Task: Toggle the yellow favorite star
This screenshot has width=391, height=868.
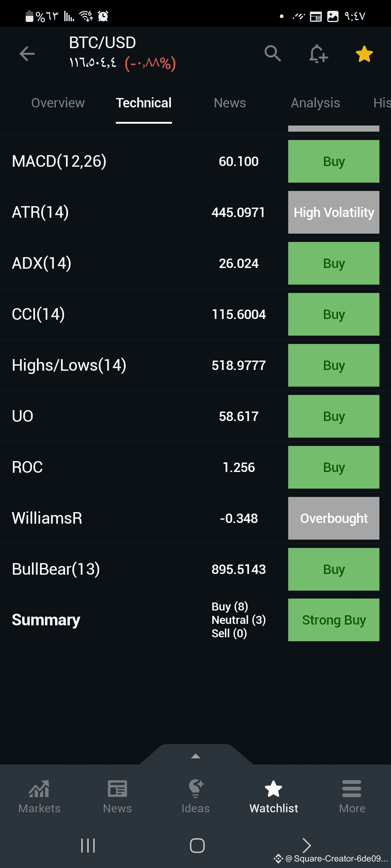Action: [x=364, y=54]
